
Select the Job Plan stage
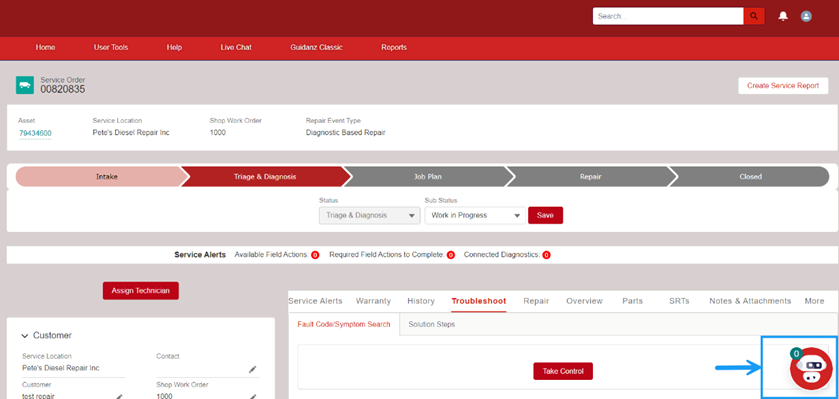pyautogui.click(x=428, y=177)
